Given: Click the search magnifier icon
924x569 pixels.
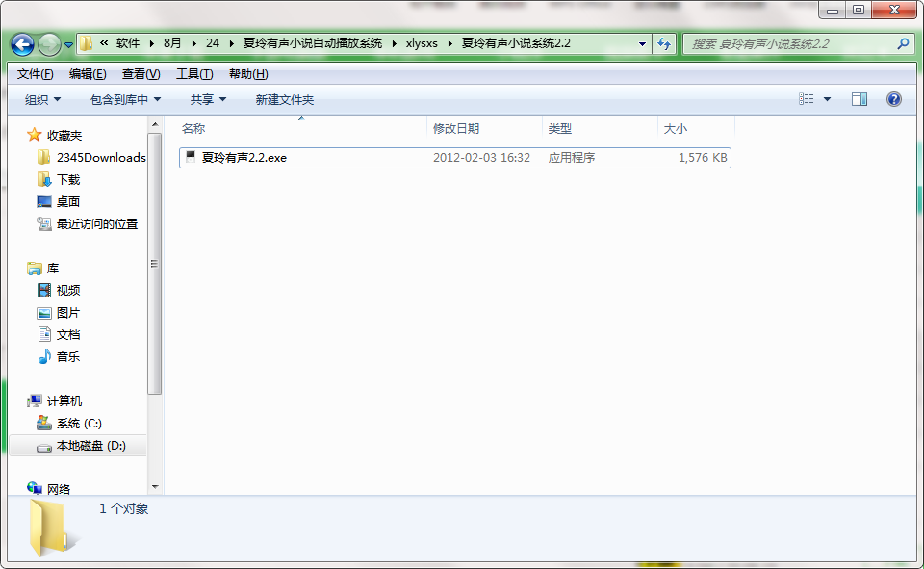Looking at the screenshot, I should (x=900, y=43).
